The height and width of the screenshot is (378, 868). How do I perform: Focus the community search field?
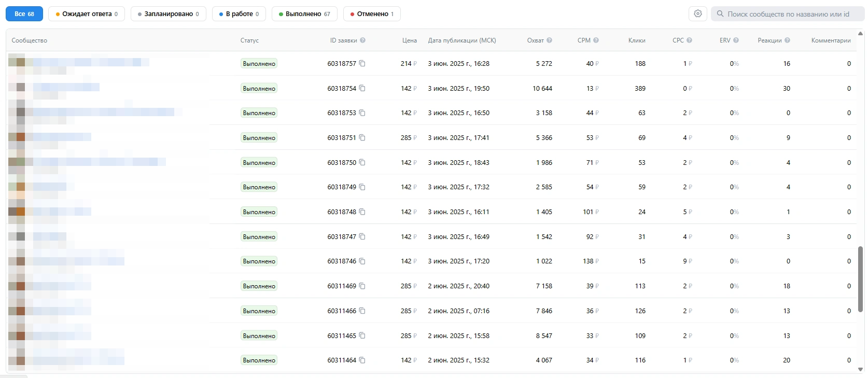click(788, 14)
